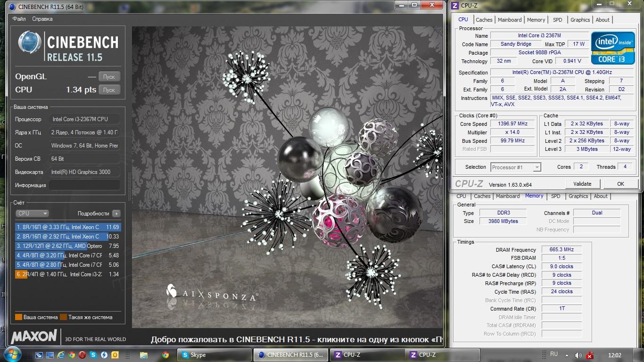The image size is (644, 362).
Task: Open the CPU ranking dropdown
Action: click(x=32, y=214)
